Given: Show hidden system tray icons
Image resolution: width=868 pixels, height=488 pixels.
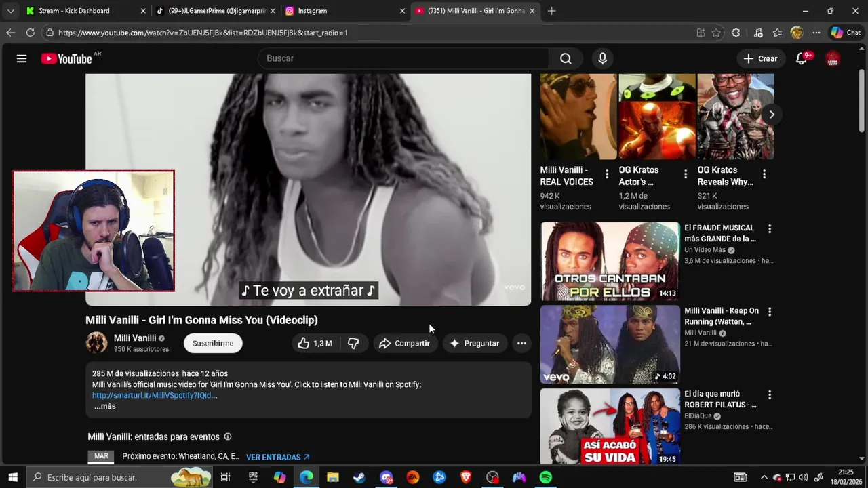Looking at the screenshot, I should tap(764, 477).
